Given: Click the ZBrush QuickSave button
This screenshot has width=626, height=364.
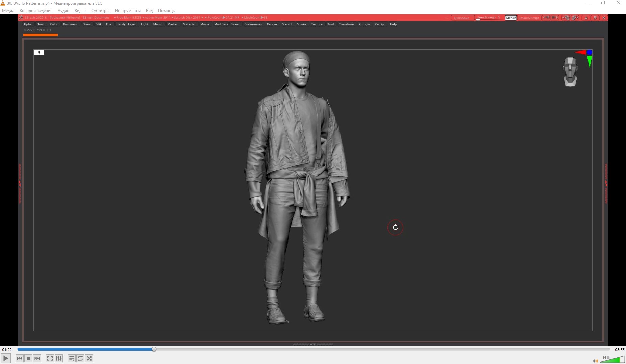Looking at the screenshot, I should [x=462, y=18].
